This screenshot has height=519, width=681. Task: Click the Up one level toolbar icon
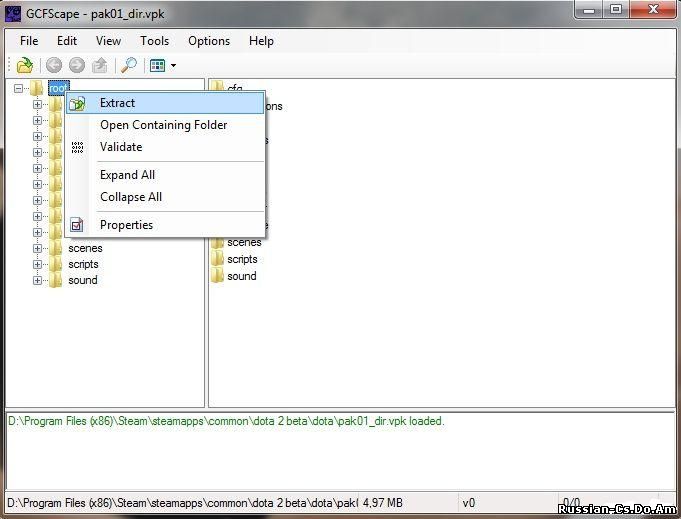99,66
